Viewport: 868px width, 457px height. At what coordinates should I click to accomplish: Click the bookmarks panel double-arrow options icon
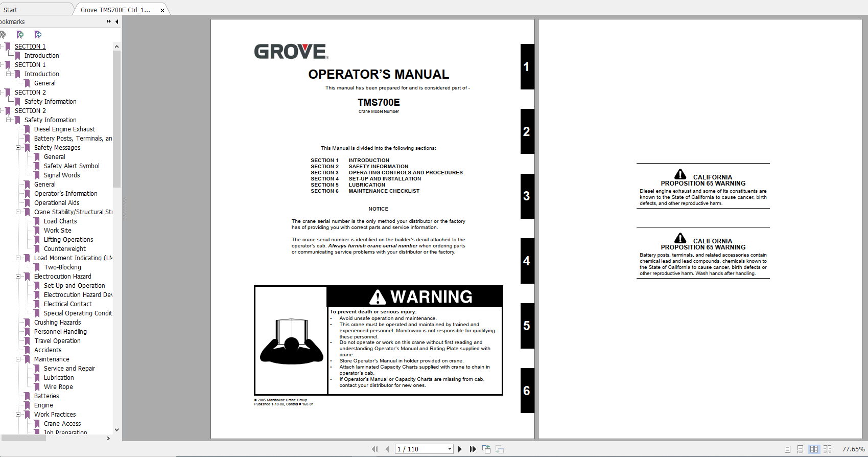(108, 21)
